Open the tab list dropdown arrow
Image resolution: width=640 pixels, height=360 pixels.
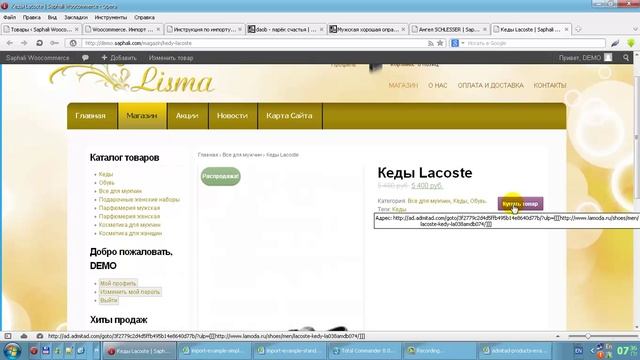tap(635, 29)
